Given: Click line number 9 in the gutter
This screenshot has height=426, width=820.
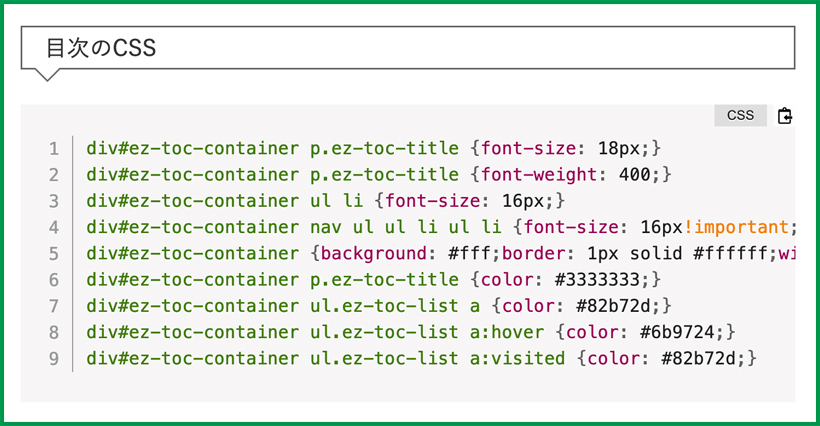Looking at the screenshot, I should pyautogui.click(x=54, y=357).
